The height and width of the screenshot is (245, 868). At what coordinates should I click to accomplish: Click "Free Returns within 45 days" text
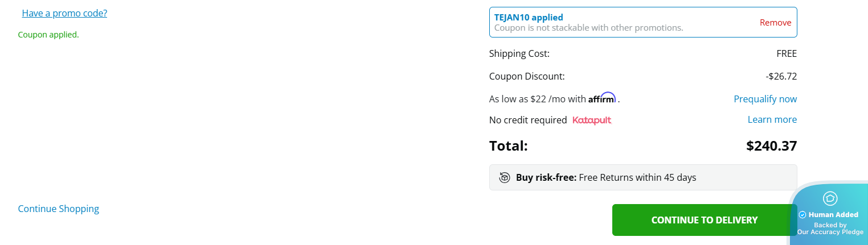pos(637,177)
